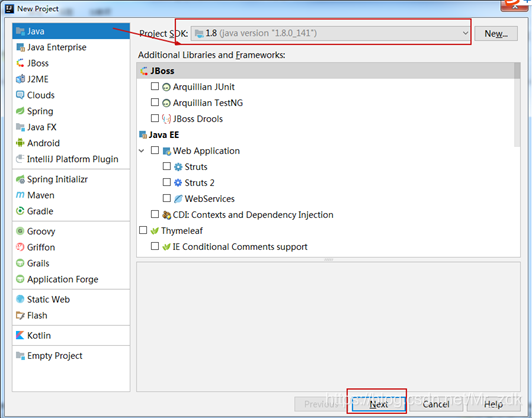Click the Maven m icon
The image size is (532, 418).
click(20, 195)
